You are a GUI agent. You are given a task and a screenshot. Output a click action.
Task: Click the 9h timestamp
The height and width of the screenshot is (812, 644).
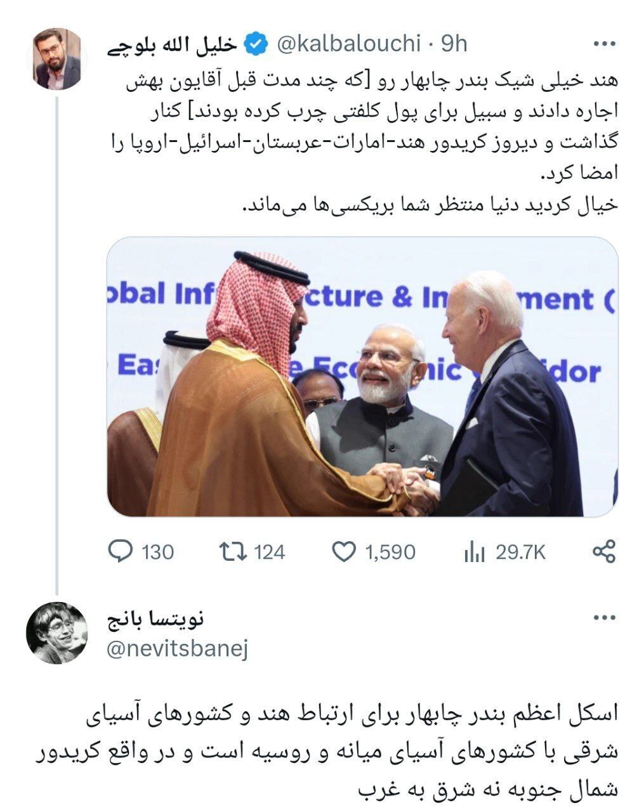point(454,44)
